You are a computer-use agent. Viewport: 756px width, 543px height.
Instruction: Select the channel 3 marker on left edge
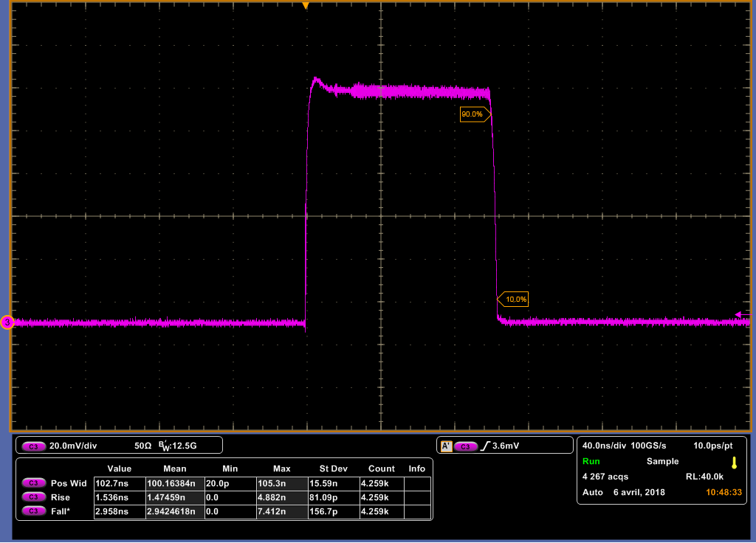click(x=6, y=322)
